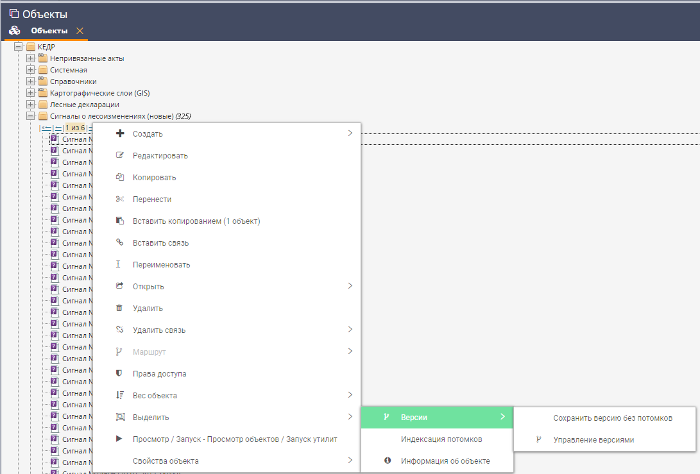Click the info icon for Информация об объекте
The image size is (700, 474).
click(387, 461)
